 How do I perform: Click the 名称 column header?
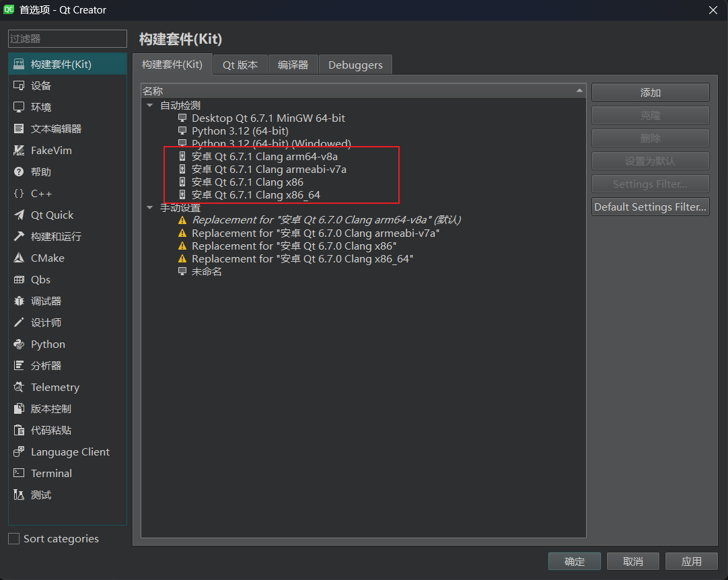tap(363, 91)
